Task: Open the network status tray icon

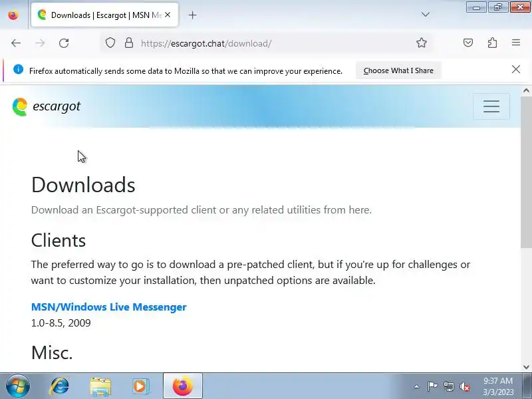Action: [x=449, y=386]
